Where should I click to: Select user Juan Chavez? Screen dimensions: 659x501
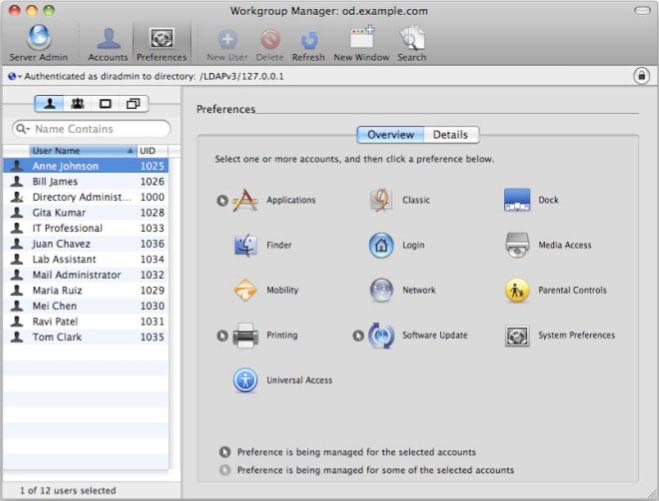[x=86, y=244]
